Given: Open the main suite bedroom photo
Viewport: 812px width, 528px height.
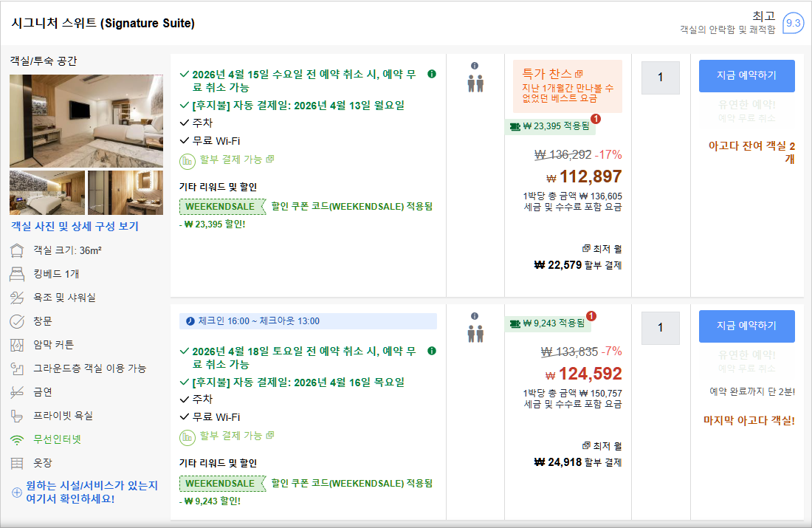Looking at the screenshot, I should point(86,120).
